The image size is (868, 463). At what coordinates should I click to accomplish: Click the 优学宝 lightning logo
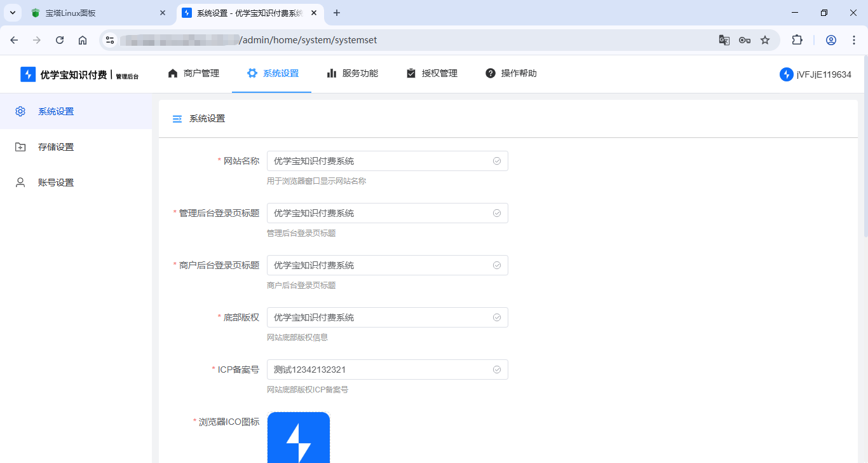click(27, 74)
